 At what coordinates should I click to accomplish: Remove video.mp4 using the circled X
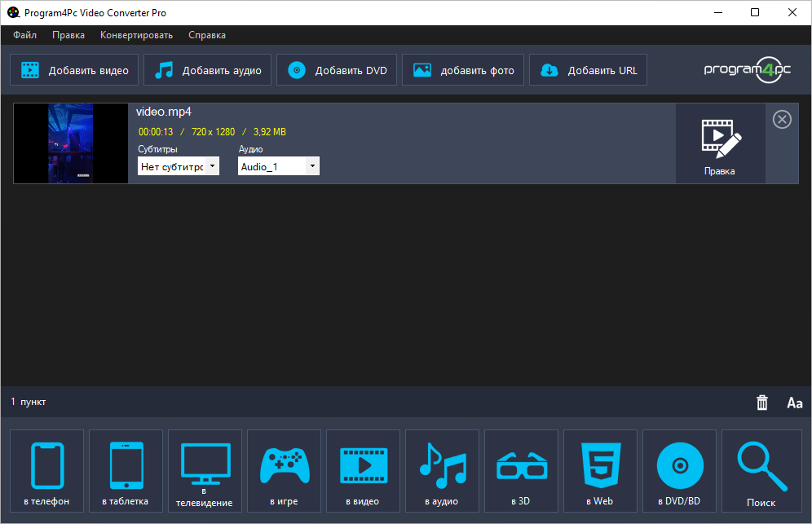click(x=782, y=120)
